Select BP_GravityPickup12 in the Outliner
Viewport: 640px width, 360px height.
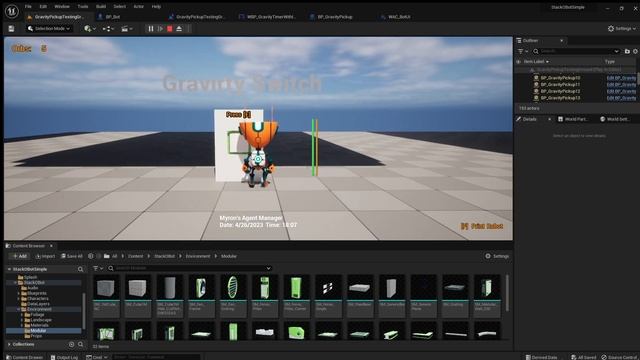tap(560, 91)
